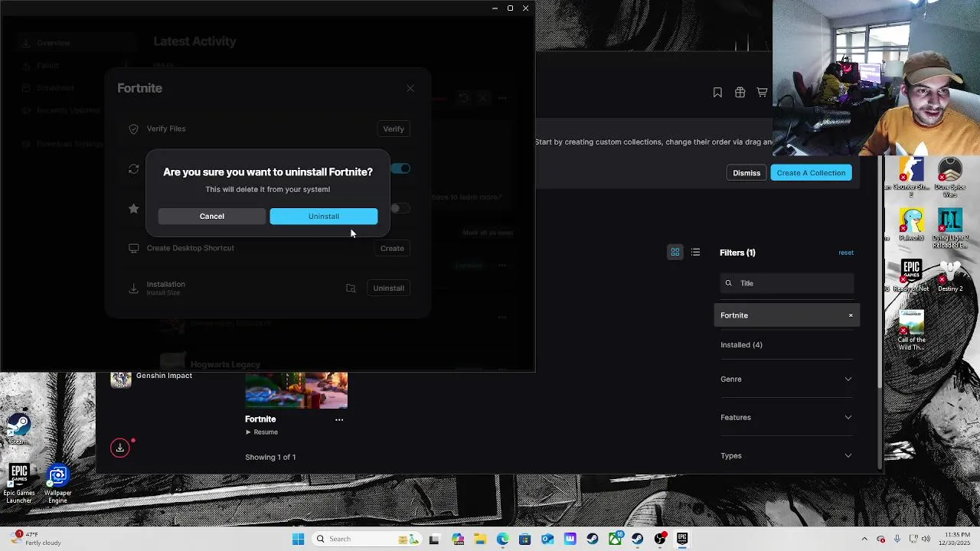Open Genshin Impact in sidebar list
The height and width of the screenshot is (551, 980).
click(152, 378)
